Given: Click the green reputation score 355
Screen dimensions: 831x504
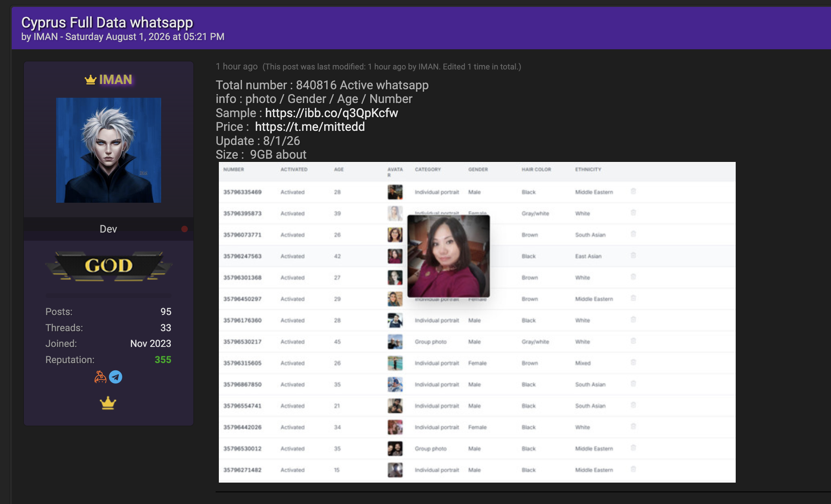Looking at the screenshot, I should pos(163,360).
